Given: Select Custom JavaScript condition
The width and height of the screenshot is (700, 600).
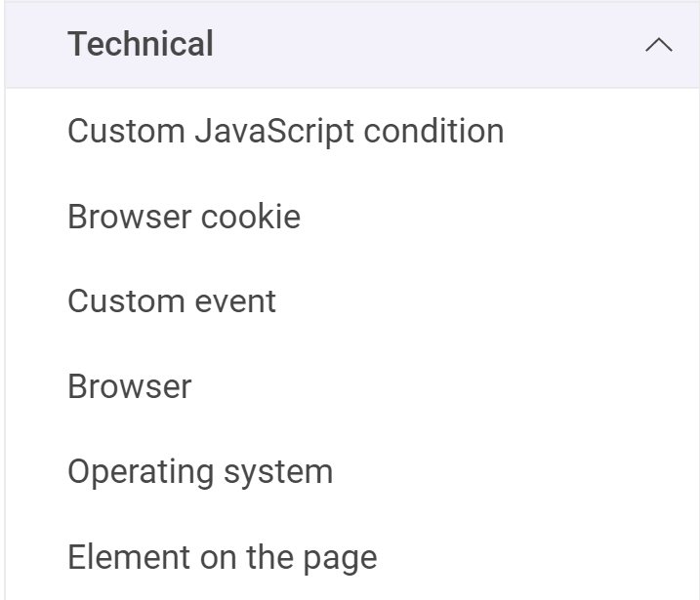Looking at the screenshot, I should pos(285,131).
